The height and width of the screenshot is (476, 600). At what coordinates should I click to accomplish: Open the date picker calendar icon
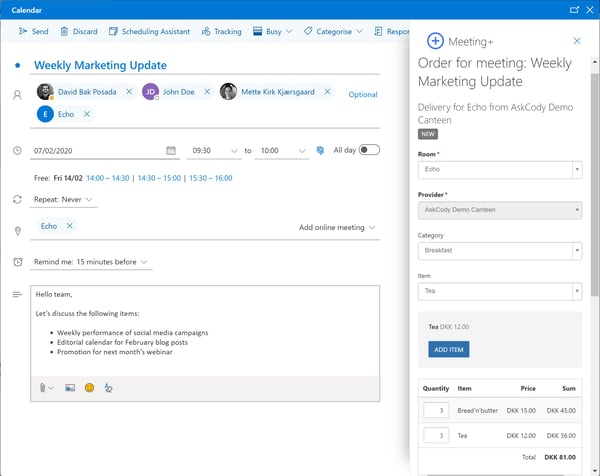(171, 150)
